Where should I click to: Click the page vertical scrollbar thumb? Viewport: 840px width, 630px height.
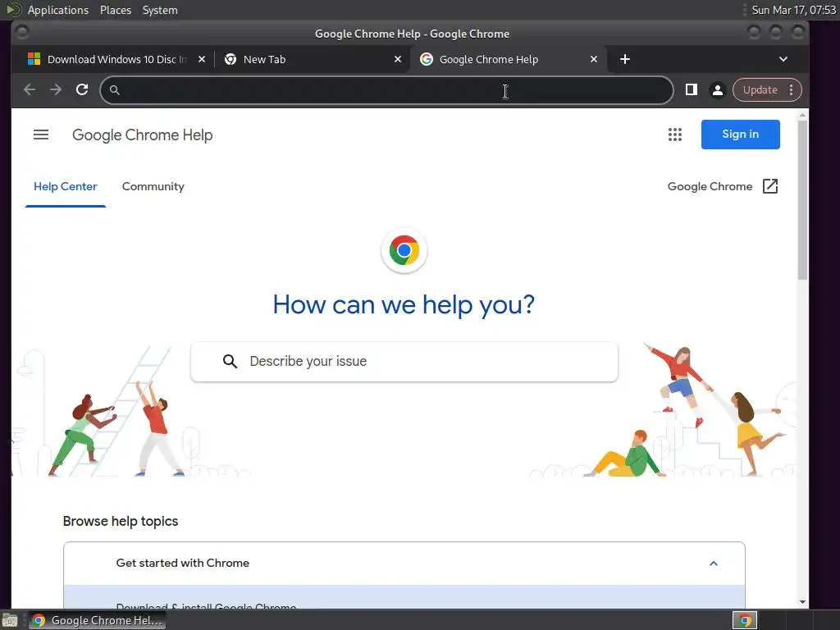pos(802,199)
